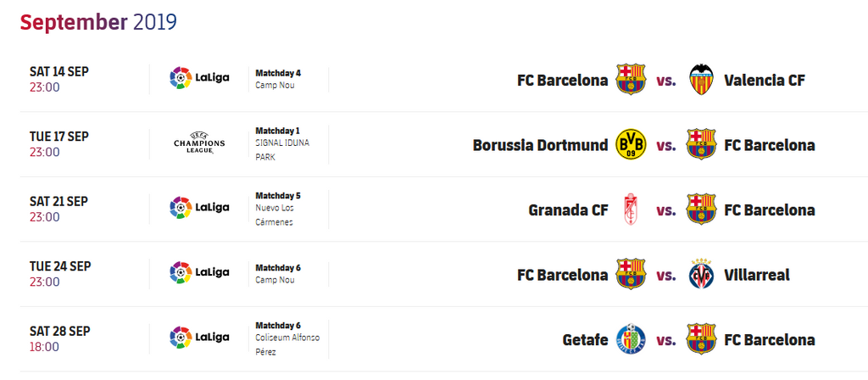Click the Villarreal yellow submarine crest
Screen dimensions: 868x380
tap(701, 274)
